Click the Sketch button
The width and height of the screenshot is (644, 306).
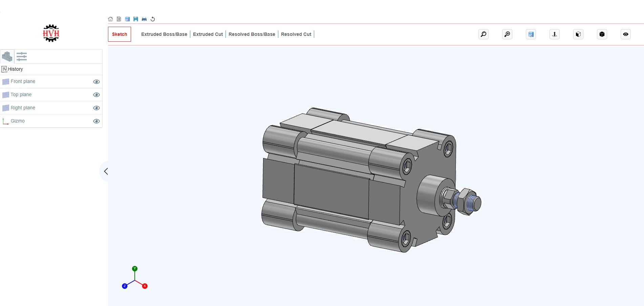(120, 34)
